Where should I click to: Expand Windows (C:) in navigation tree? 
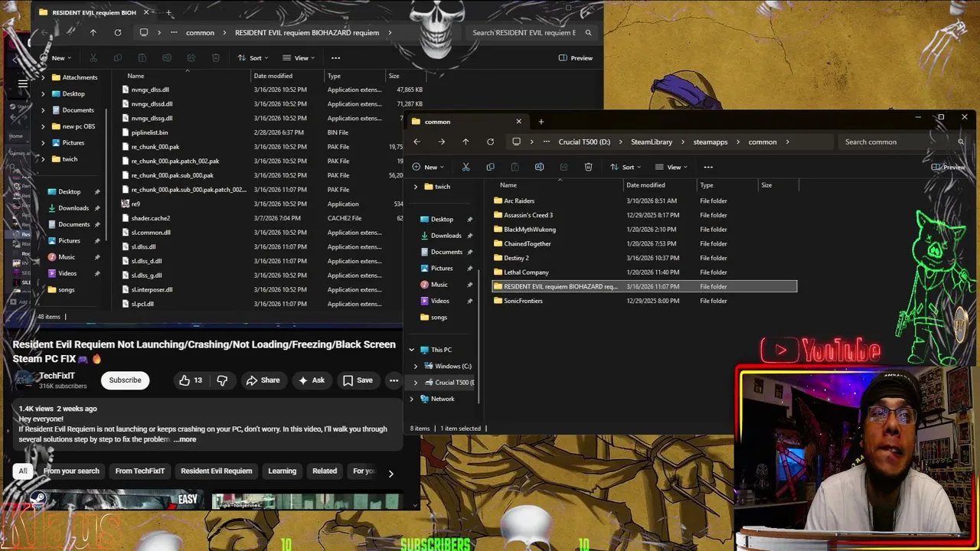tap(416, 366)
